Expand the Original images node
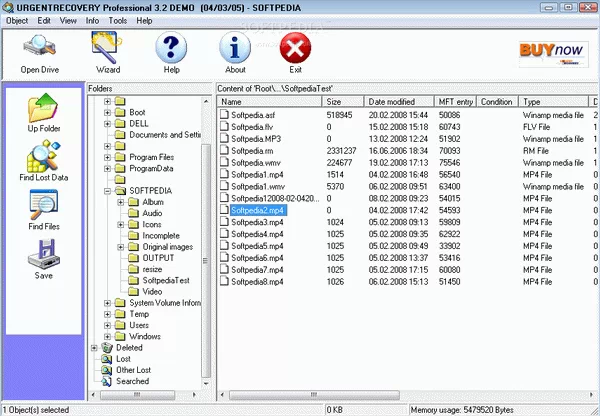 [x=121, y=247]
